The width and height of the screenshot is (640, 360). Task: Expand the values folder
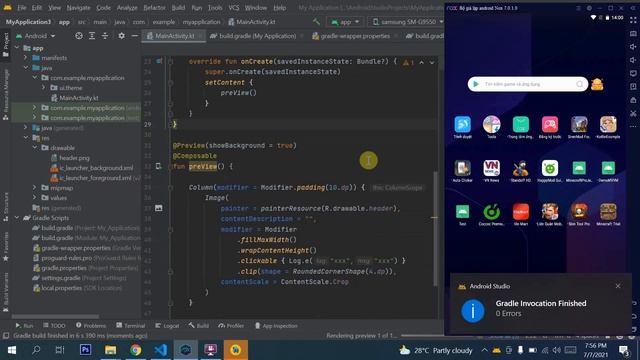35,198
